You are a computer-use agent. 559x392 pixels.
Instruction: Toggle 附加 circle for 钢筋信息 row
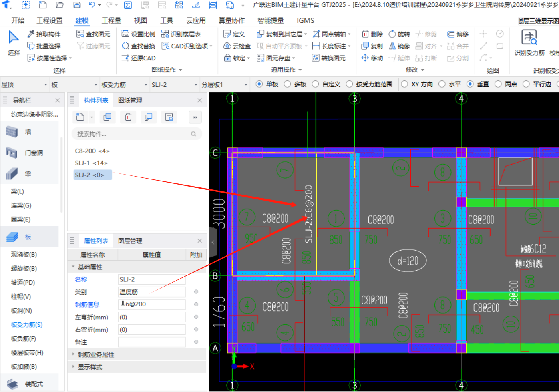(196, 304)
